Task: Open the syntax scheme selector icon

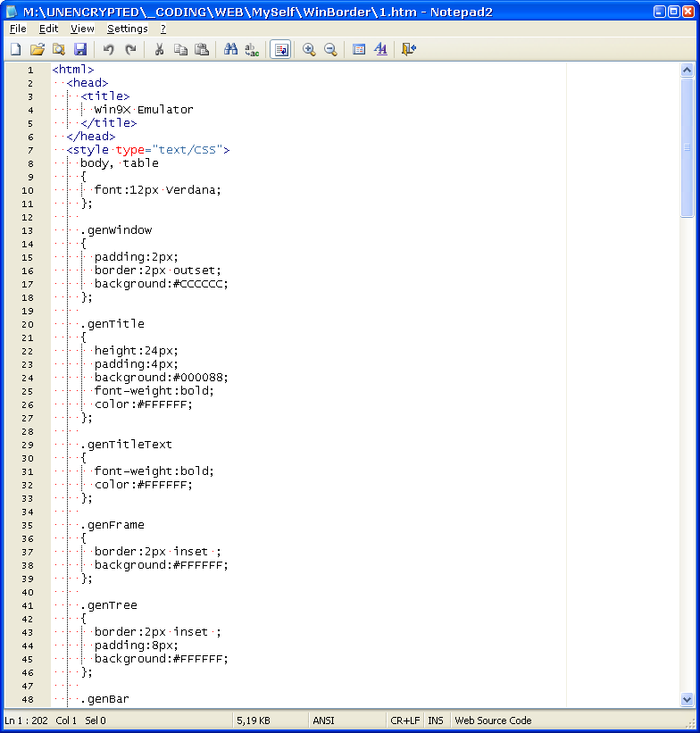Action: click(359, 49)
